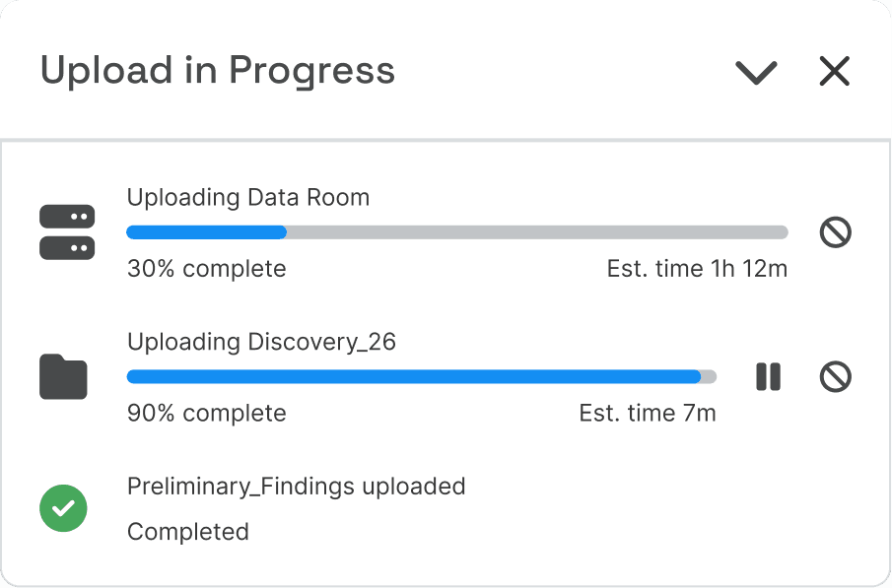Cancel the Discovery_26 upload
The height and width of the screenshot is (588, 892).
click(x=834, y=376)
